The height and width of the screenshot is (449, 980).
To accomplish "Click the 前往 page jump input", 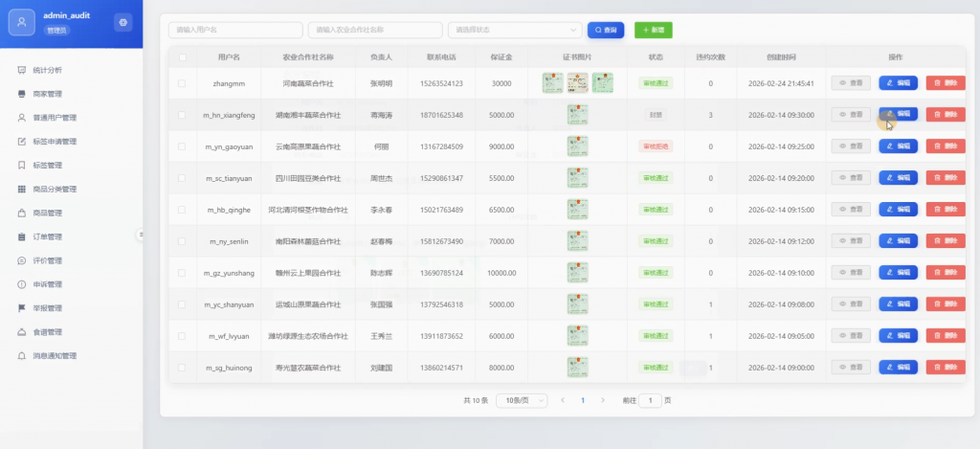I will coord(650,400).
